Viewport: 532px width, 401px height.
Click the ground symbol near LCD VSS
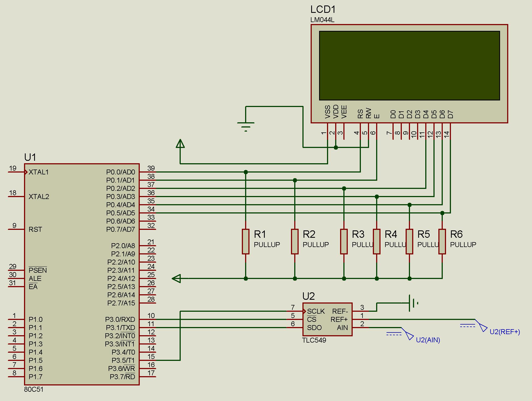[x=246, y=127]
